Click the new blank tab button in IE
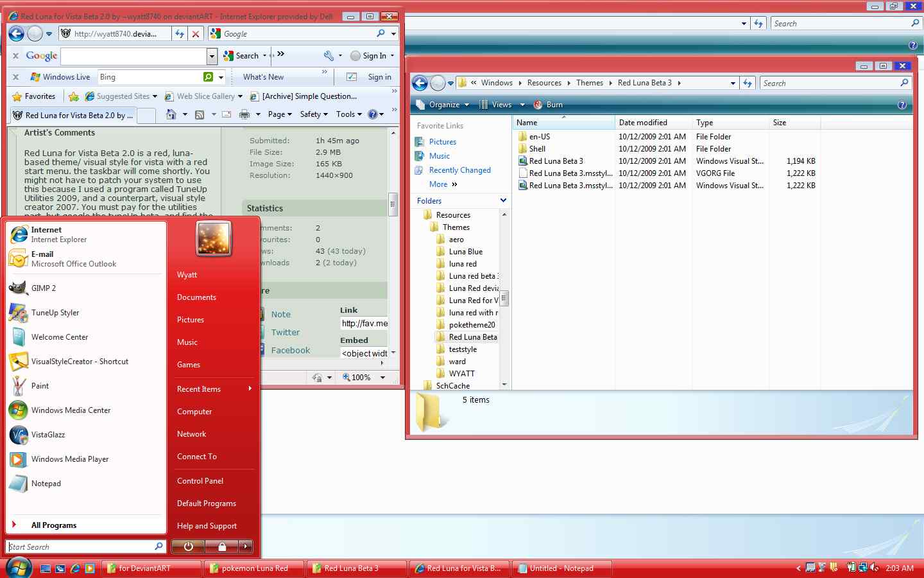 (146, 116)
